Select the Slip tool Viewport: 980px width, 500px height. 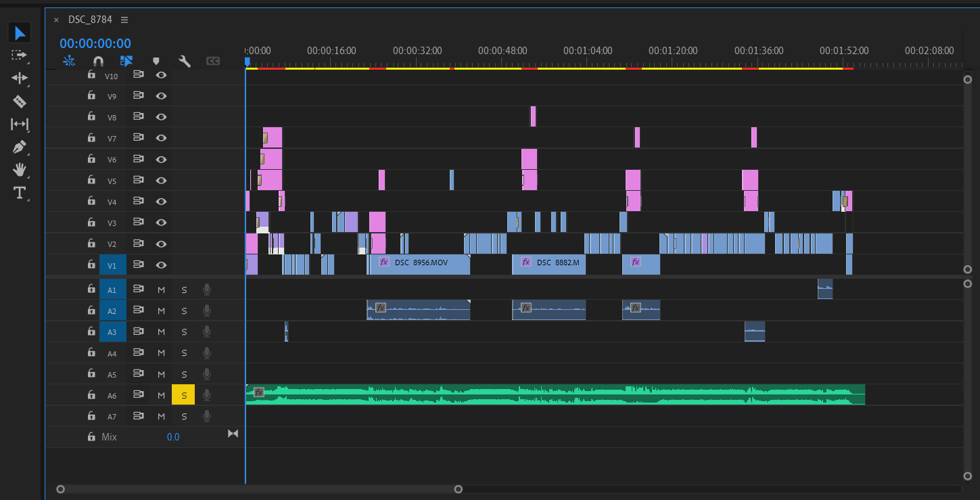20,124
